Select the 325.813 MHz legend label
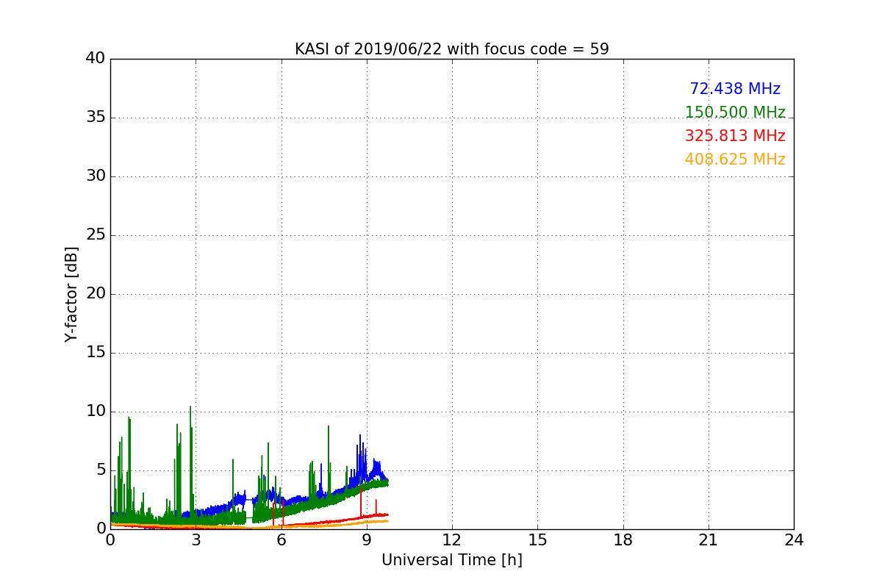Screen dimensions: 882x588 coord(735,136)
